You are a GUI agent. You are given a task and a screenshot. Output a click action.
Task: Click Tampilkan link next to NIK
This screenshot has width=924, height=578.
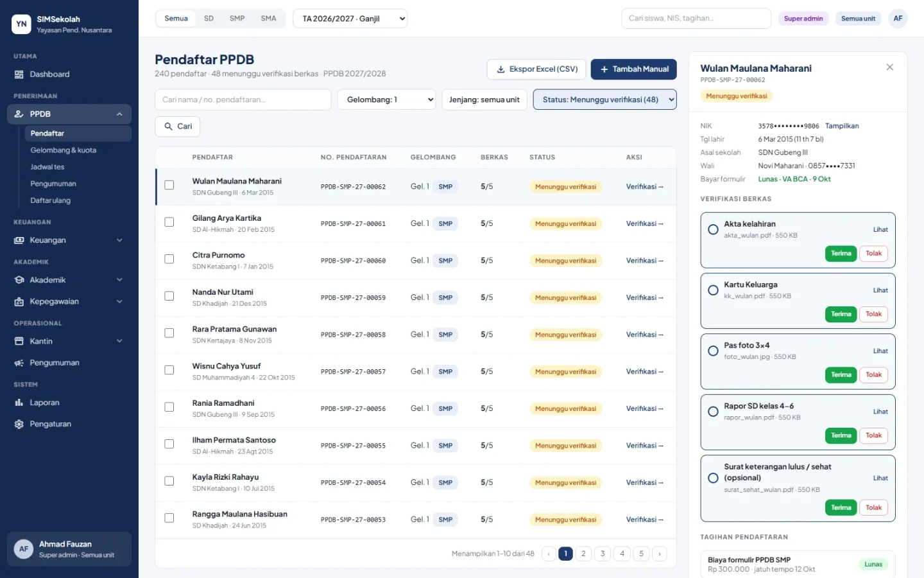point(842,126)
